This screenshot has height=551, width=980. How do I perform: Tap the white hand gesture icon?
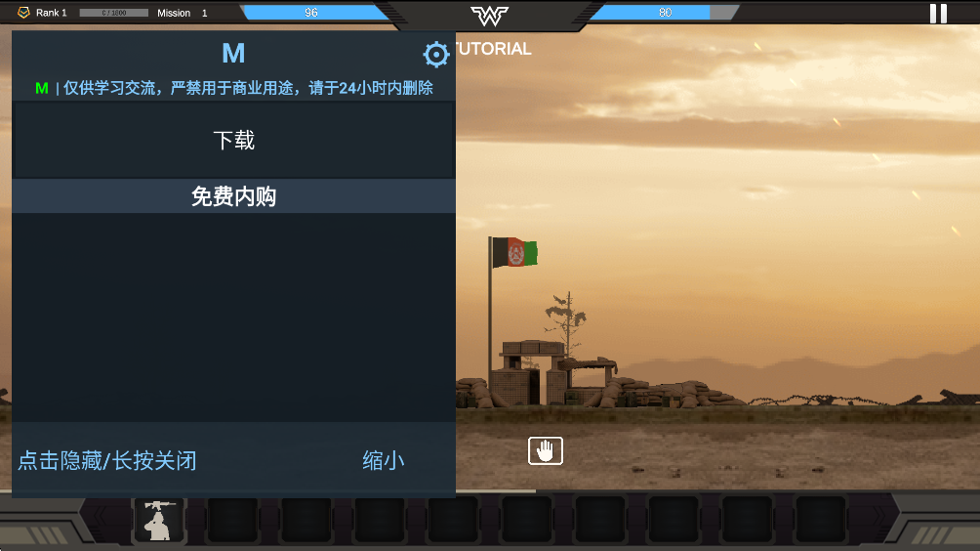[x=545, y=450]
